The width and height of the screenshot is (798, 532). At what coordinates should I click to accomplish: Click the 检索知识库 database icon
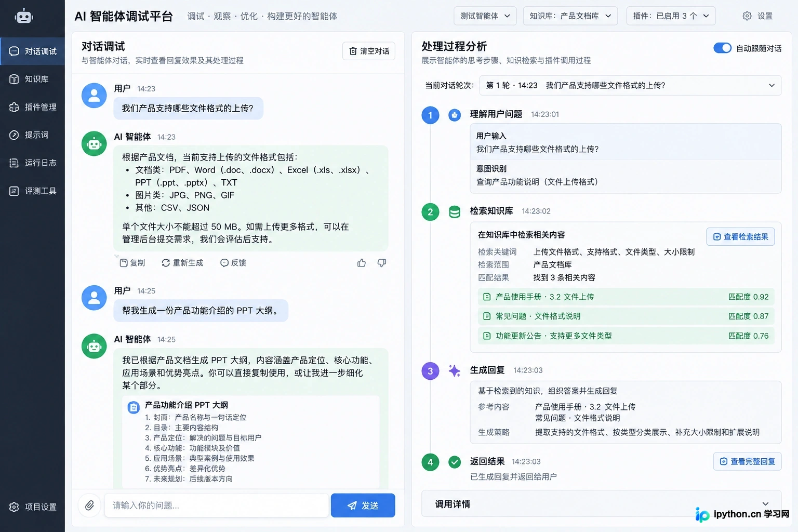pos(455,212)
